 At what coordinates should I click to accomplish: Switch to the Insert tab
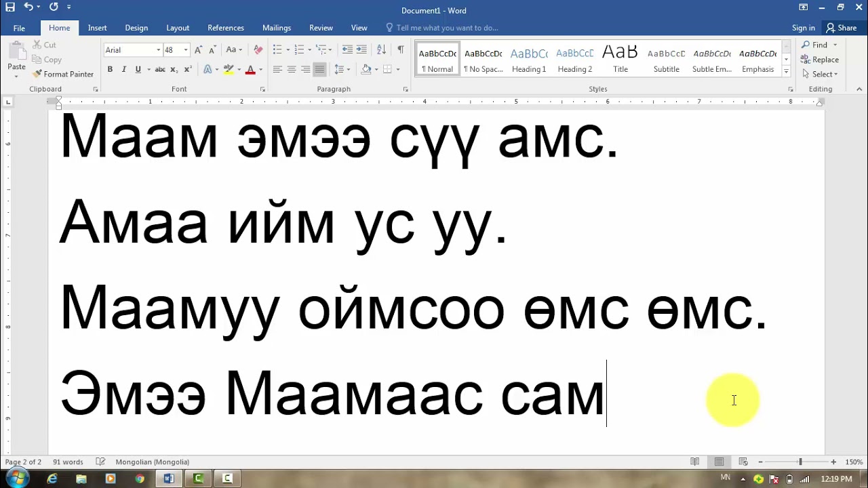[x=97, y=28]
